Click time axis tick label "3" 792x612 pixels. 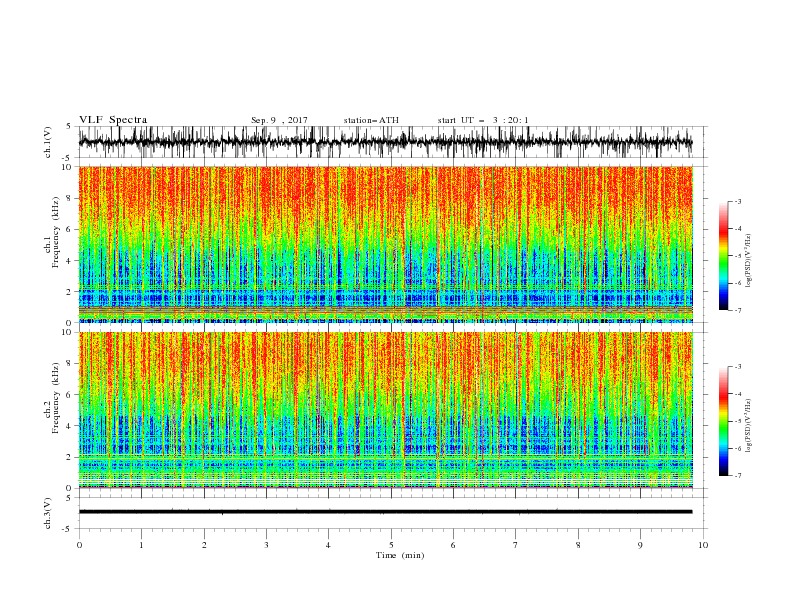click(x=266, y=545)
